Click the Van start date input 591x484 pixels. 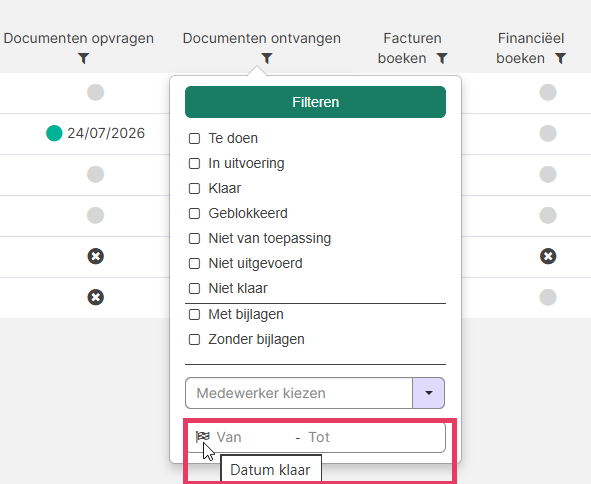[x=253, y=437]
